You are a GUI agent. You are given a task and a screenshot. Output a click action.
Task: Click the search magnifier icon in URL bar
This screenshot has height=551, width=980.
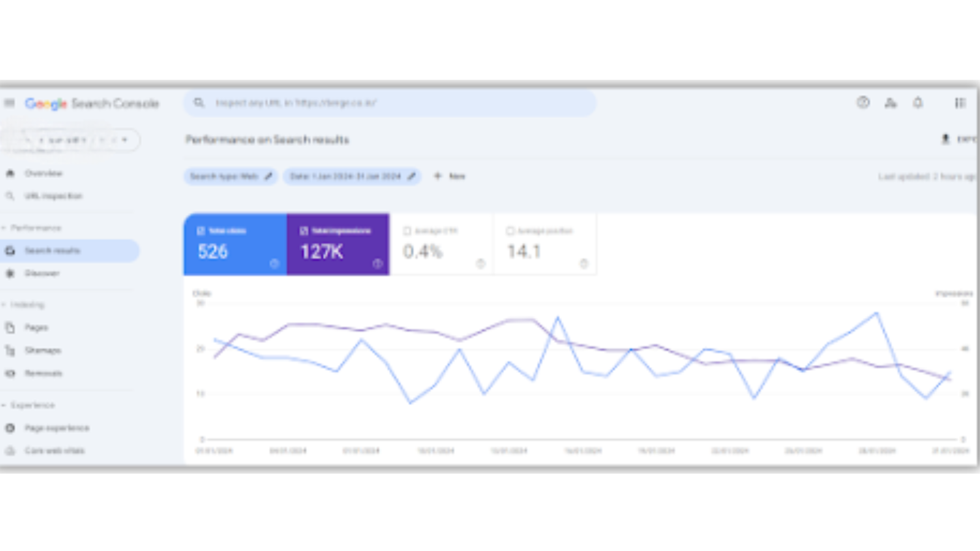pyautogui.click(x=199, y=103)
